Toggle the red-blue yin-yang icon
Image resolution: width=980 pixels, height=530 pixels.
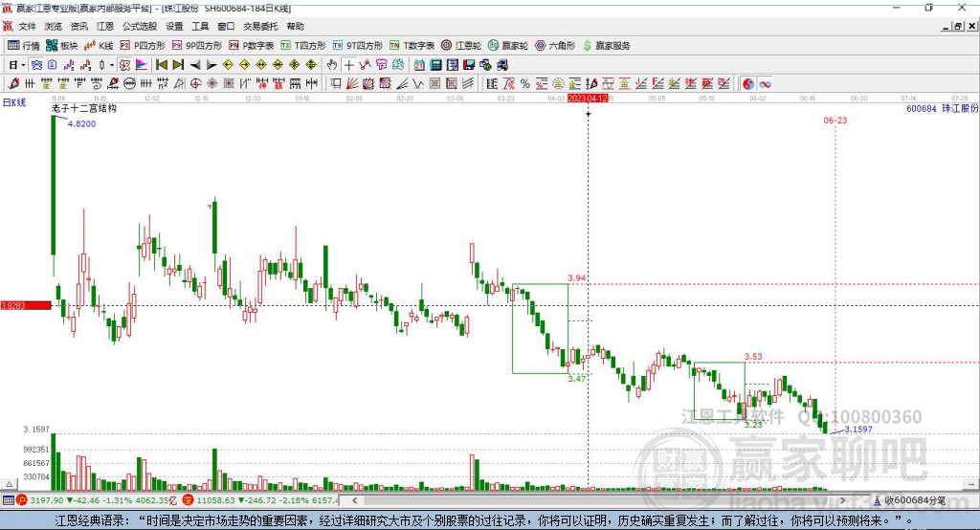[748, 84]
